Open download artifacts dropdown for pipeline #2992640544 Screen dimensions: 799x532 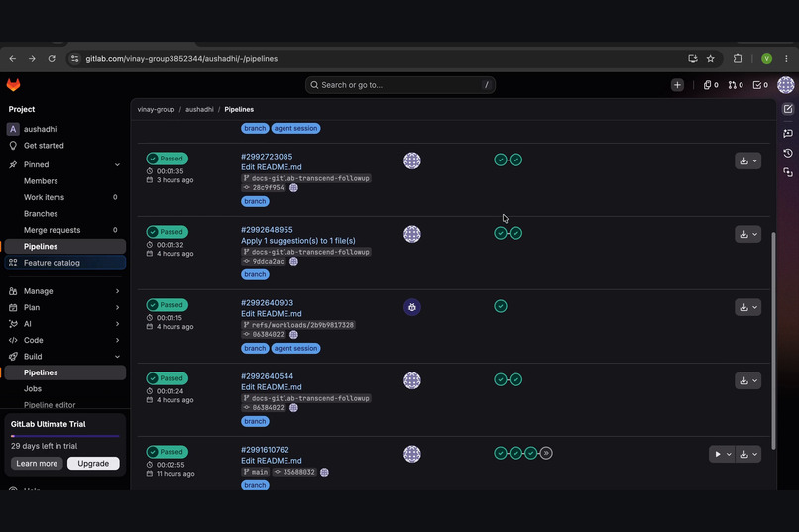point(748,380)
